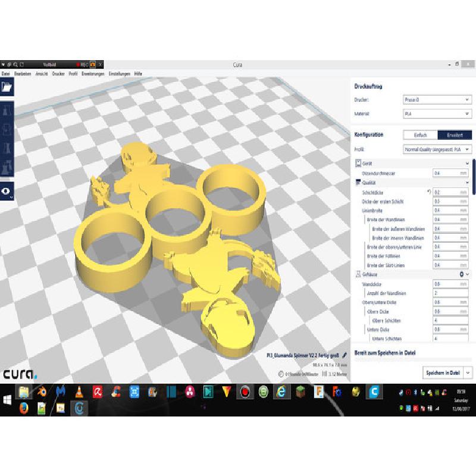Click the gear icon in the Gehäuse header
This screenshot has width=476, height=476.
pos(461,274)
